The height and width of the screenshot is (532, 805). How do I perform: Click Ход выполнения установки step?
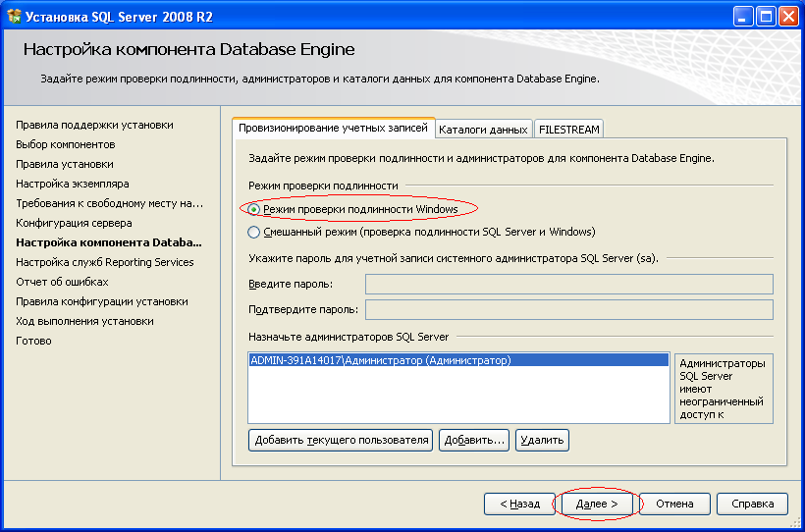pos(84,322)
